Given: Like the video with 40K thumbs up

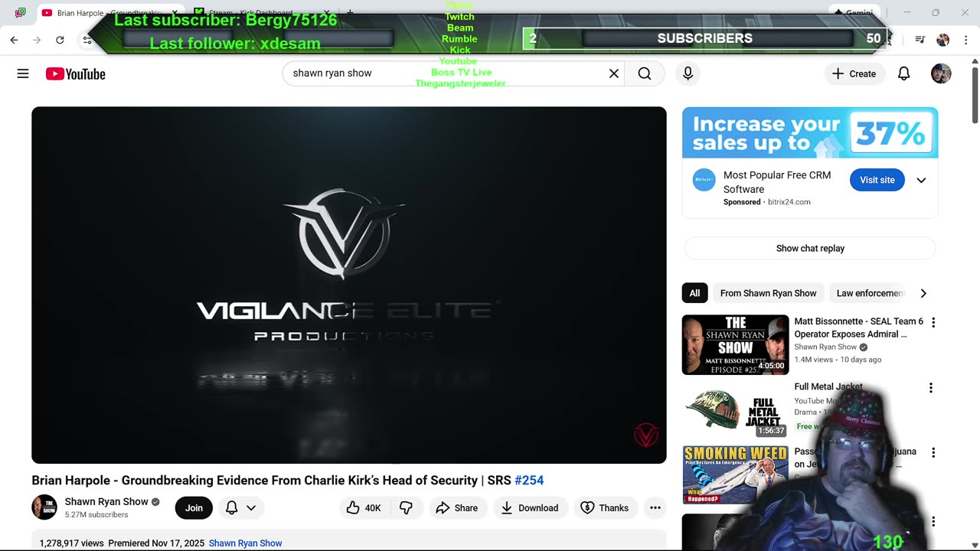Looking at the screenshot, I should (x=363, y=508).
